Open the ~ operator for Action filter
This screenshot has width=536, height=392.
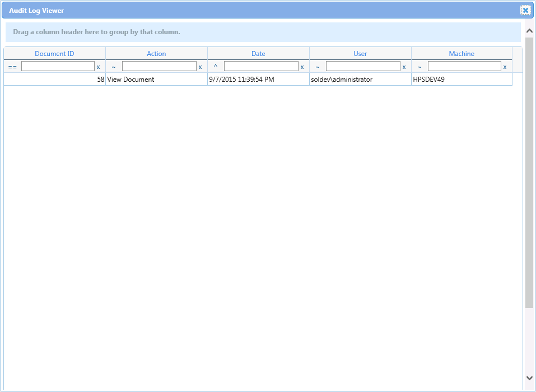pos(114,67)
